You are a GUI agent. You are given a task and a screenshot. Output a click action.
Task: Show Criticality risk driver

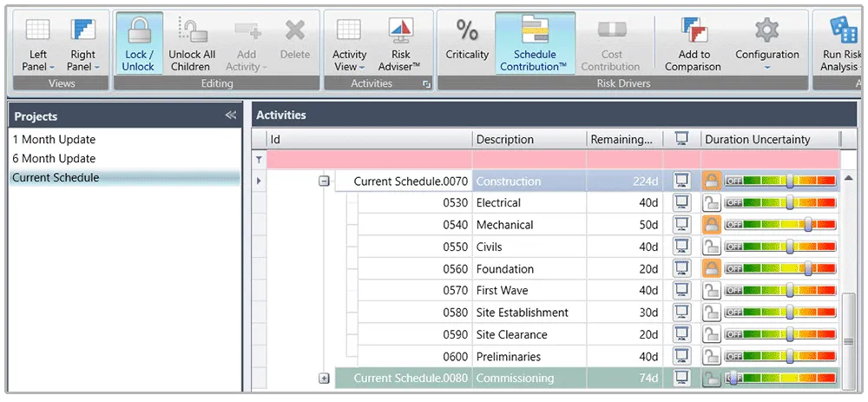467,40
